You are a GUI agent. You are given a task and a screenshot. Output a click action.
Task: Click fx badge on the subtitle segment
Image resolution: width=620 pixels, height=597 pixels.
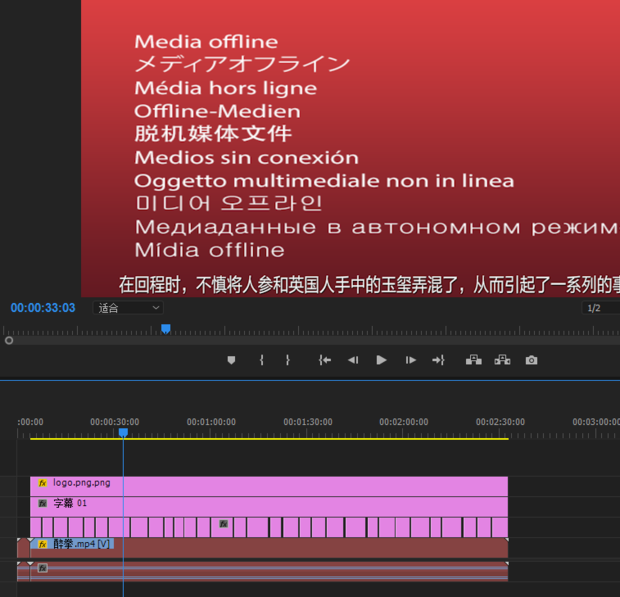click(x=223, y=524)
